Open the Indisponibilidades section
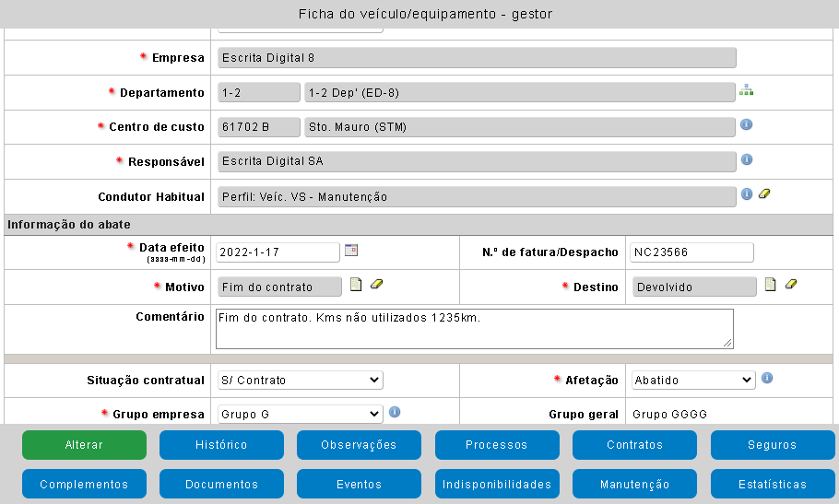Screen dimensions: 839x504 tap(497, 484)
